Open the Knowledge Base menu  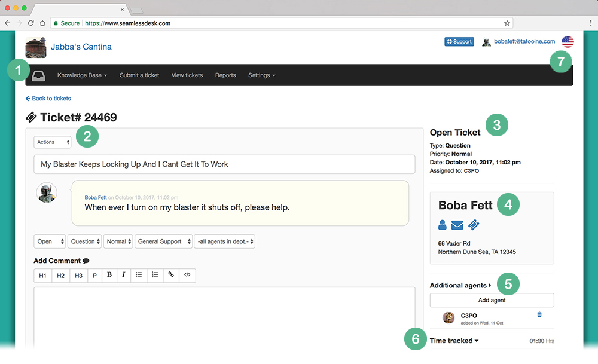[x=82, y=75]
